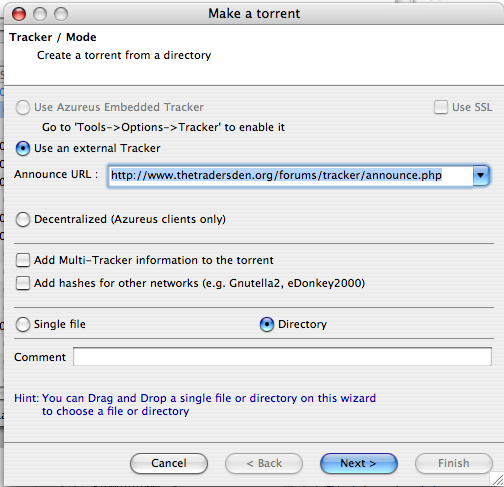Close the Make a torrent window
This screenshot has height=487, width=504.
19,14
